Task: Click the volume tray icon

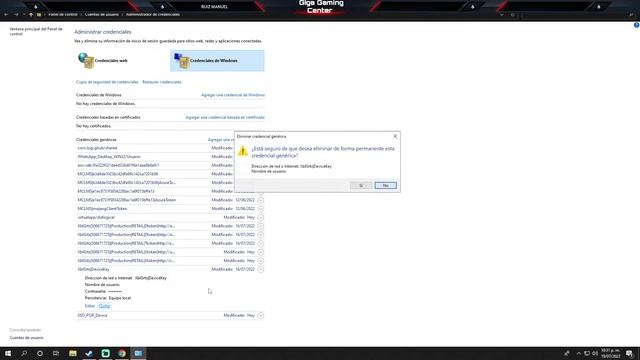Action: point(595,353)
